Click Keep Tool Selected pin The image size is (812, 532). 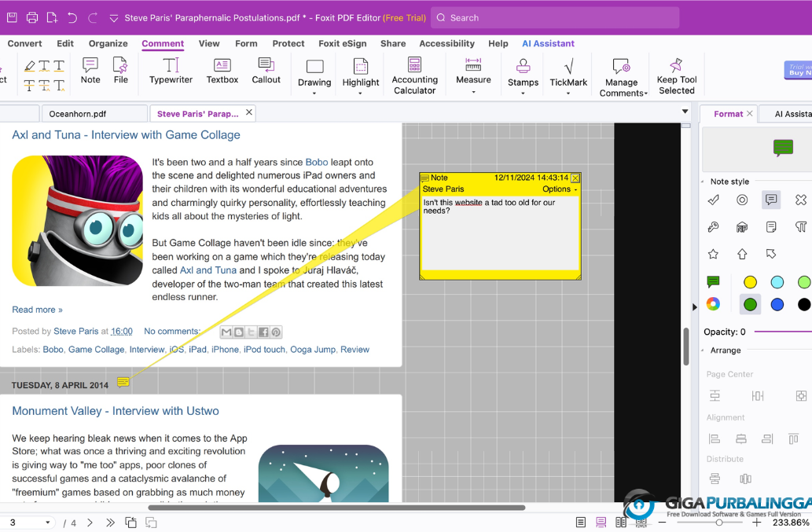[x=676, y=75]
